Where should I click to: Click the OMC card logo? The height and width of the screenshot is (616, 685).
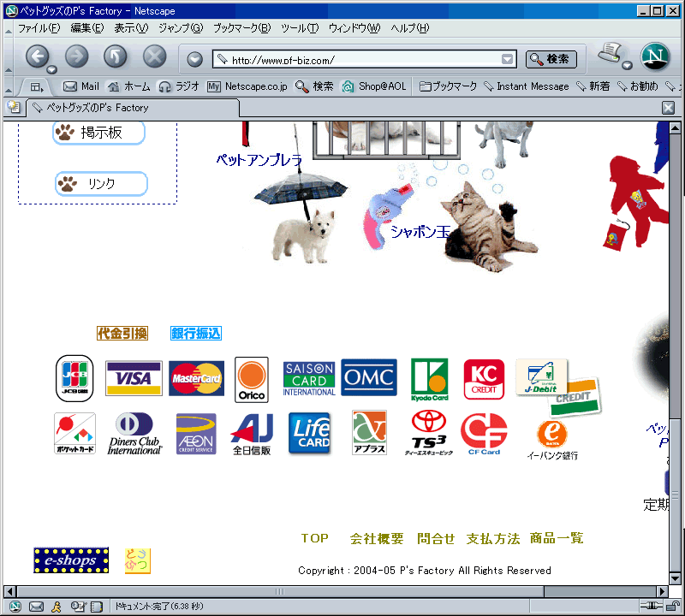(369, 377)
